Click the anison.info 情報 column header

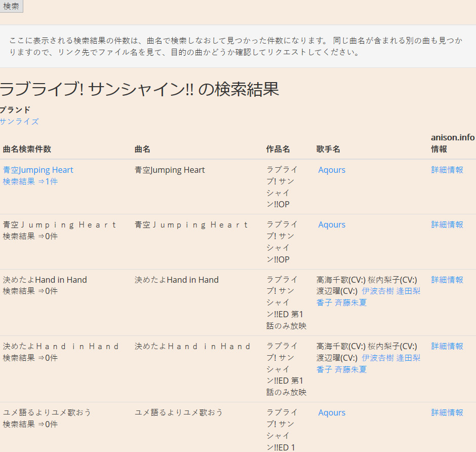[x=452, y=143]
